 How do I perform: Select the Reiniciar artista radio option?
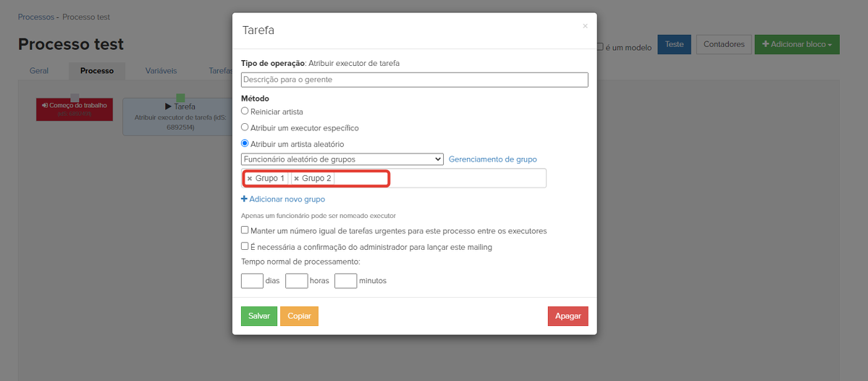click(x=245, y=112)
